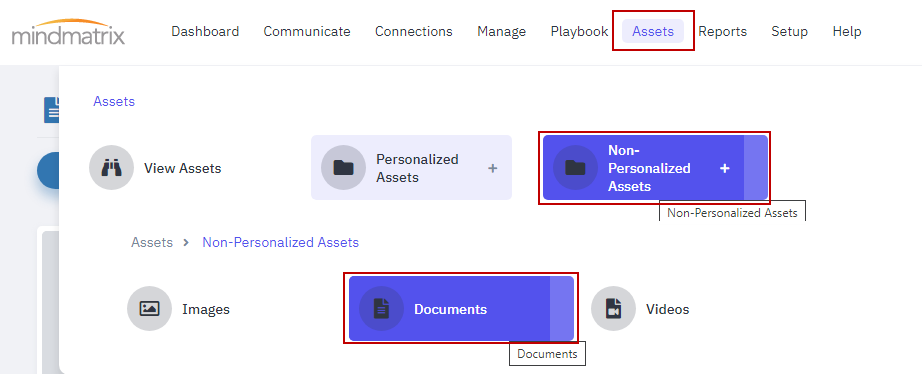The height and width of the screenshot is (374, 922).
Task: Open the Communicate menu
Action: (x=307, y=31)
